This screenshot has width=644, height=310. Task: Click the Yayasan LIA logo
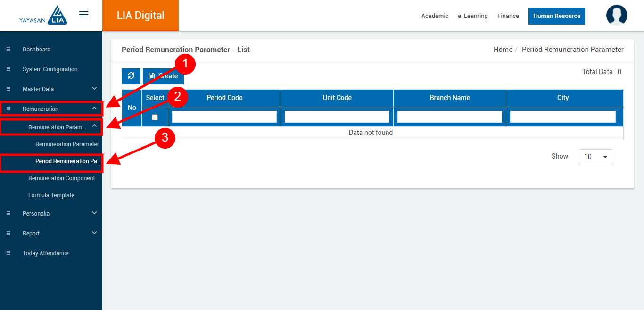43,16
